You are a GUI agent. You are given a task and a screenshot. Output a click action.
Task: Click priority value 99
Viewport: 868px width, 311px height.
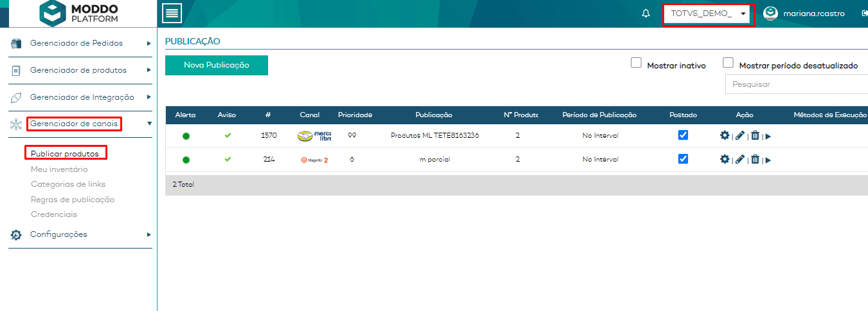click(352, 136)
